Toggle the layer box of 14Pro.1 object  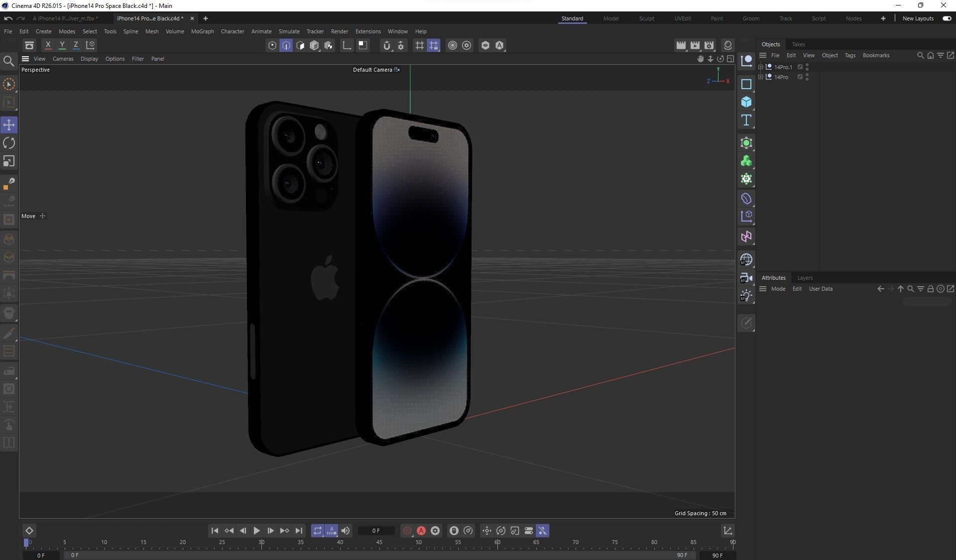pyautogui.click(x=800, y=67)
